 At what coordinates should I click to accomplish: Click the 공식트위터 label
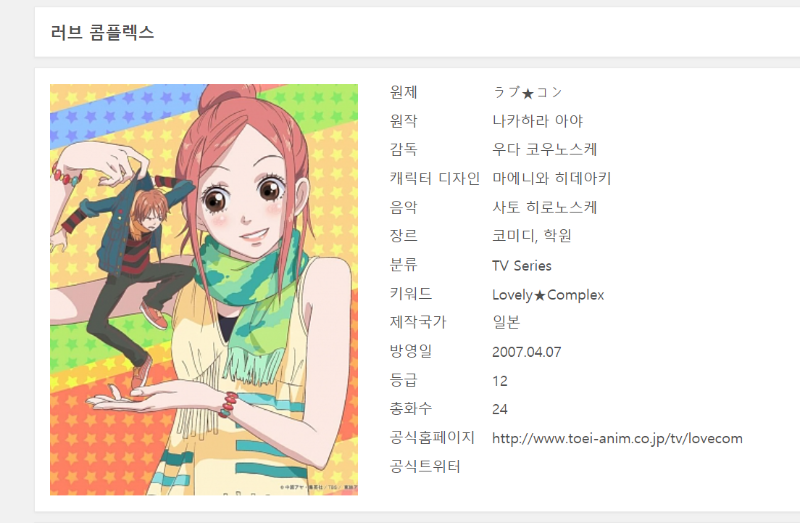[425, 466]
